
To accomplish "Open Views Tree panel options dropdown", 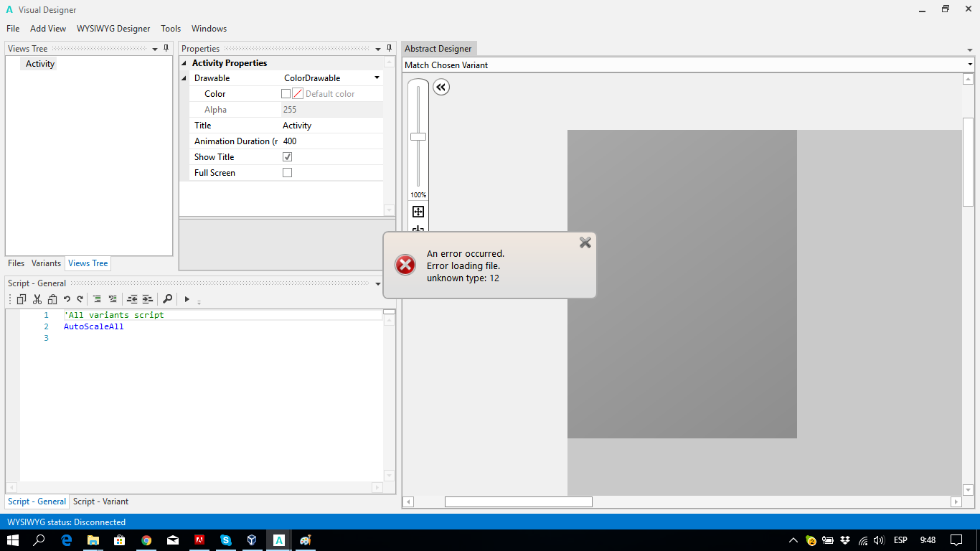I will click(x=155, y=49).
